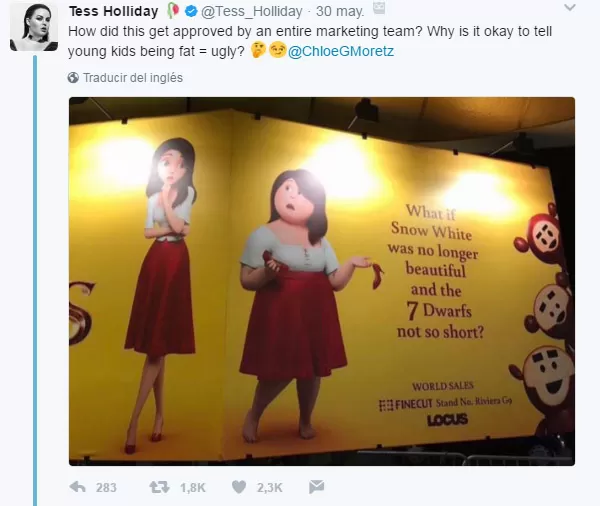The height and width of the screenshot is (506, 600).
Task: Enlarge the Snow White billboard photo
Action: (x=321, y=280)
